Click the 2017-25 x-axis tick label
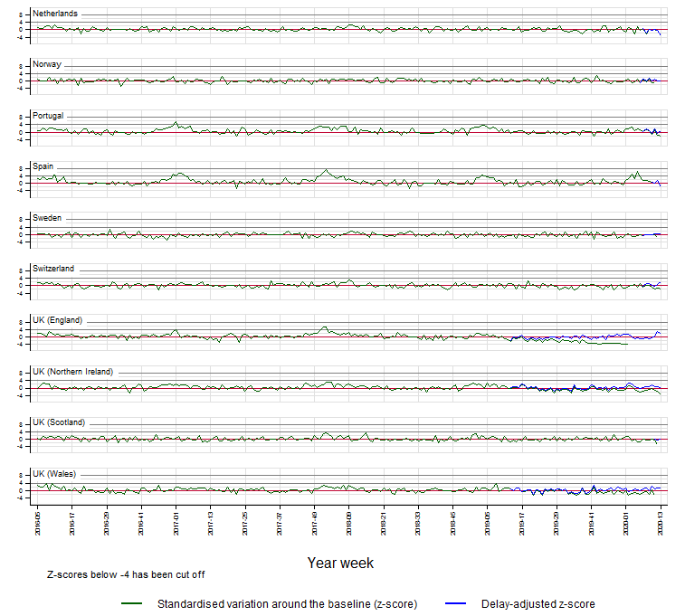This screenshot has height=616, width=685. 245,524
